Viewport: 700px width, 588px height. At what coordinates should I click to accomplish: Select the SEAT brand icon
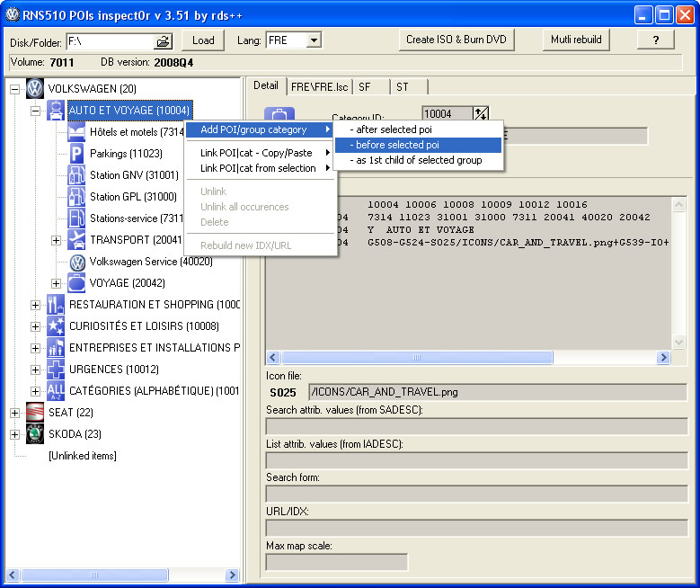click(34, 413)
